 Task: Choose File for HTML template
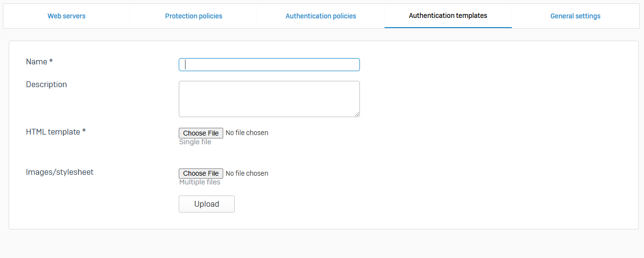[201, 133]
